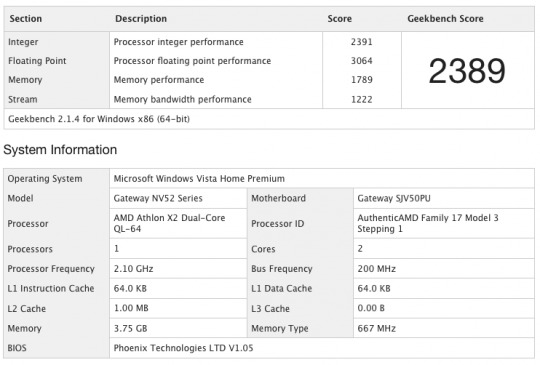Screen dimensions: 540x365
Task: Click the Geekbench Score column header
Action: coord(445,19)
